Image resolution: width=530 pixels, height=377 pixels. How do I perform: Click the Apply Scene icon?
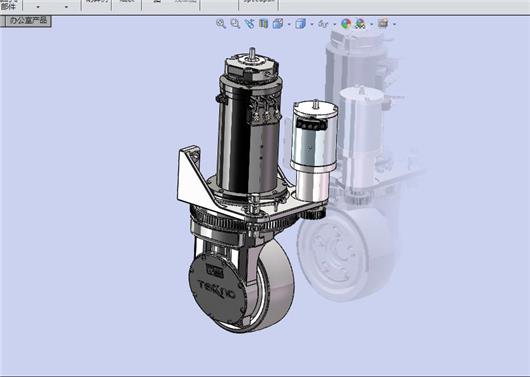[361, 24]
